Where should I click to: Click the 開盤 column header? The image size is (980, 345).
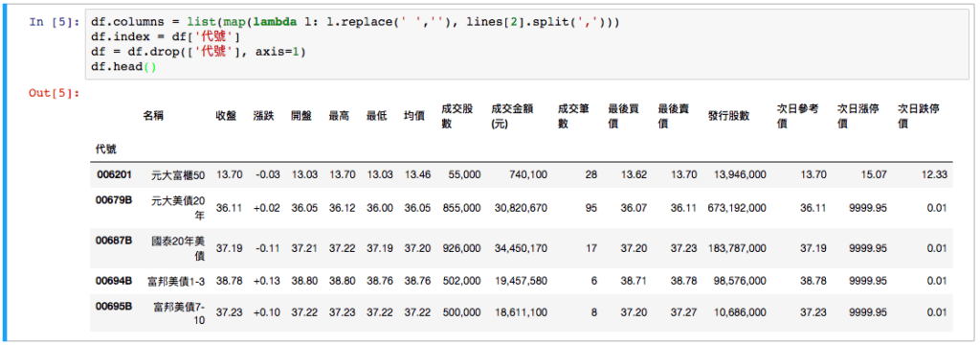coord(301,116)
